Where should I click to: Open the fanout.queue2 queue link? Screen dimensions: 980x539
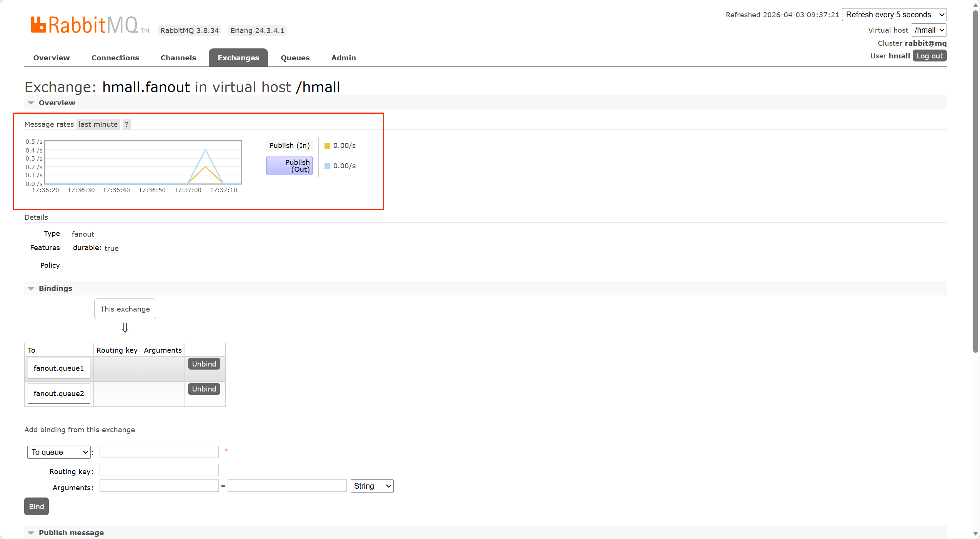pyautogui.click(x=59, y=393)
